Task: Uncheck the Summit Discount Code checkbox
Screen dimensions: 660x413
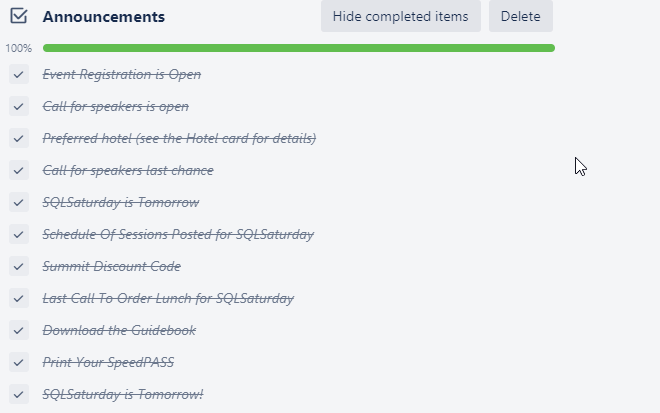Action: coord(19,267)
